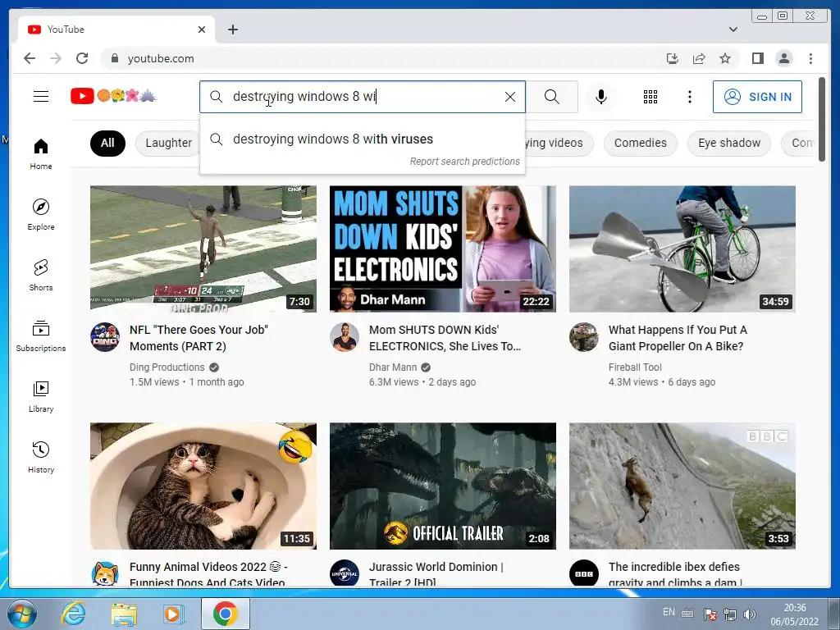Expand the tab search dropdown arrow

733,30
